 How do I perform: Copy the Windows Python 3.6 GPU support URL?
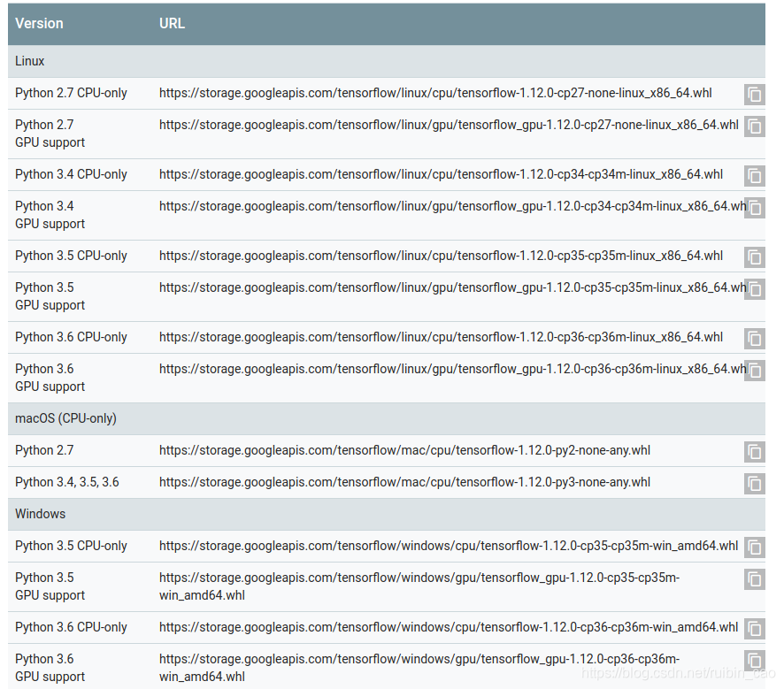click(755, 661)
